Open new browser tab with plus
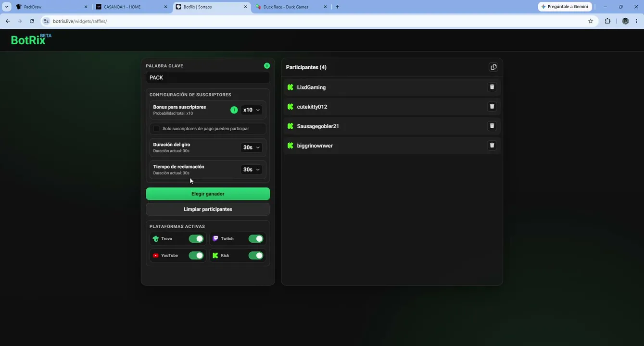Image resolution: width=644 pixels, height=346 pixels. (337, 7)
